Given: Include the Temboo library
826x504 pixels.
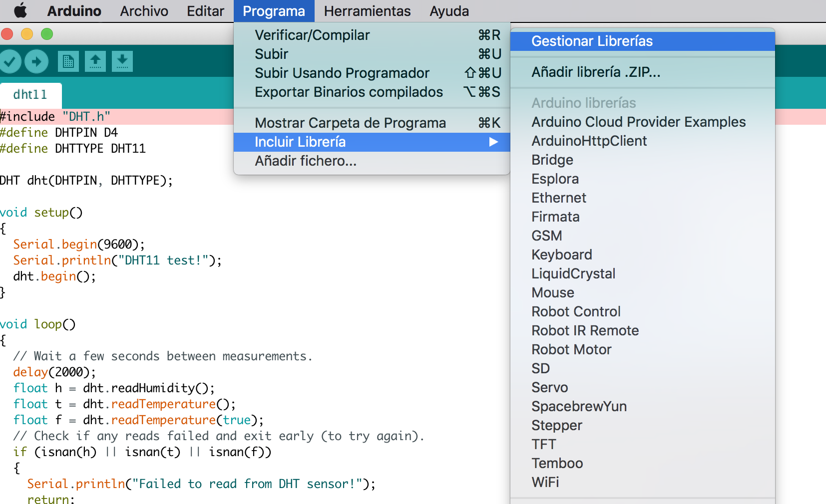Looking at the screenshot, I should click(643, 463).
